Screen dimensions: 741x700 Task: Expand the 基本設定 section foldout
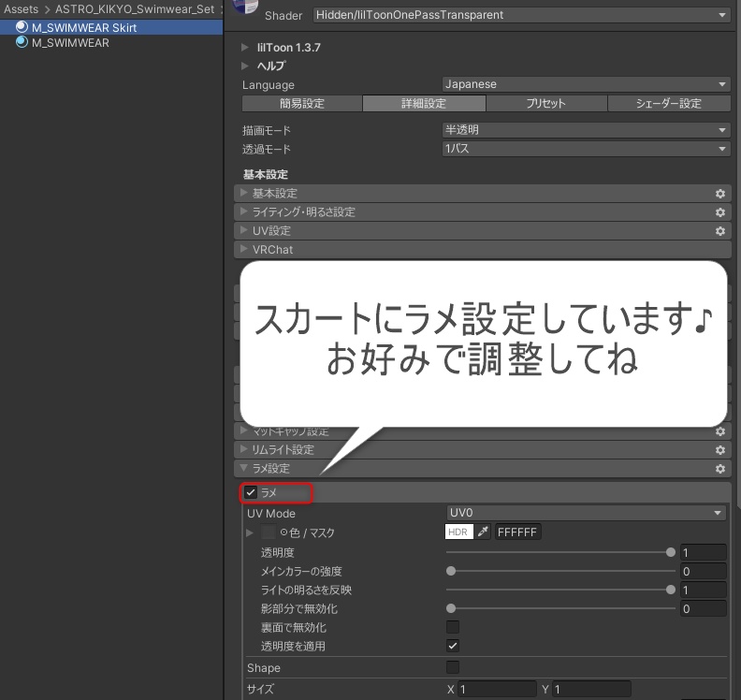click(244, 193)
